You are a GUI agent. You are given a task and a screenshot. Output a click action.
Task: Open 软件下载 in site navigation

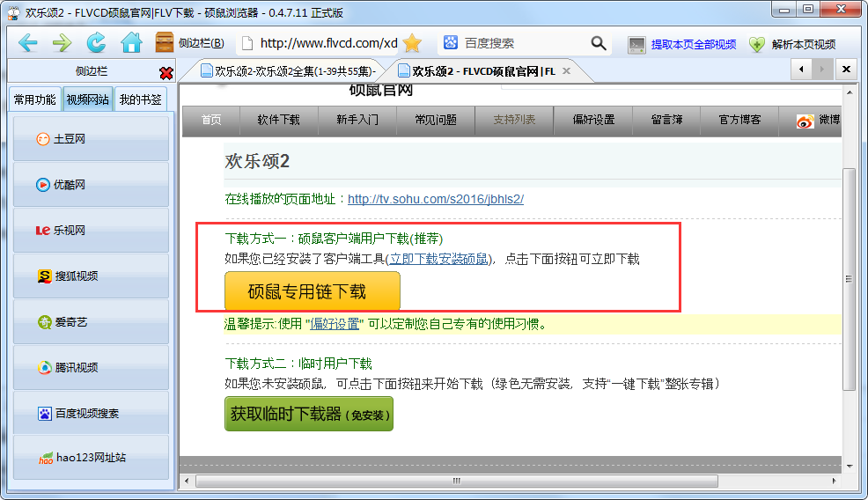click(278, 120)
